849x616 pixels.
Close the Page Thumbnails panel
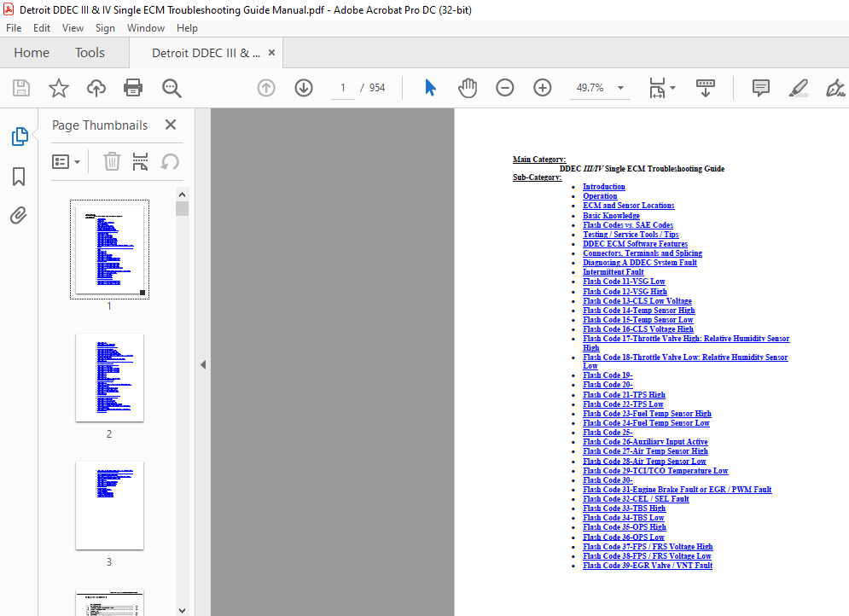point(171,125)
